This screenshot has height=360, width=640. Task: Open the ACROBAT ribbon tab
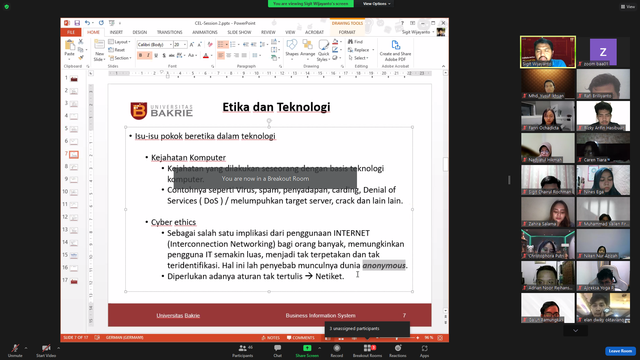click(x=314, y=32)
